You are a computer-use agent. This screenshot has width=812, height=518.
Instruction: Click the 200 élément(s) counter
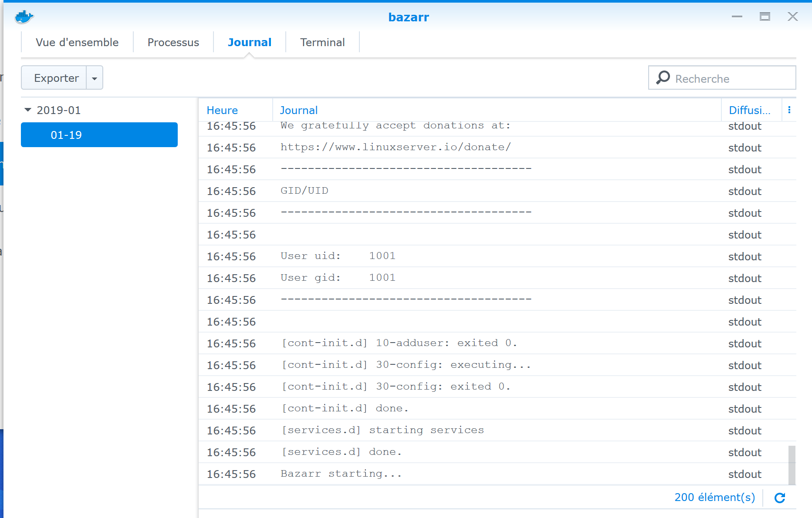point(714,497)
